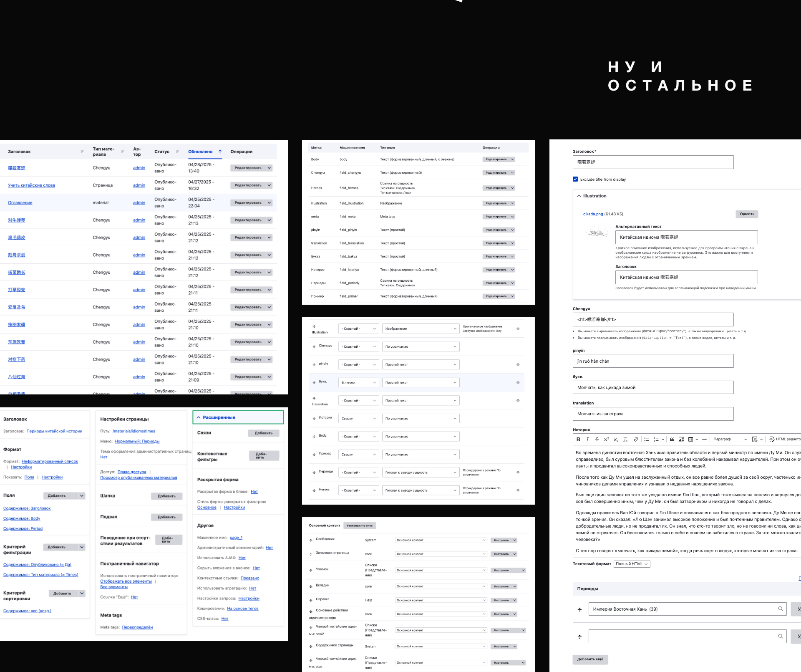
Task: Click the image upload icon in the editor
Action: tap(681, 439)
